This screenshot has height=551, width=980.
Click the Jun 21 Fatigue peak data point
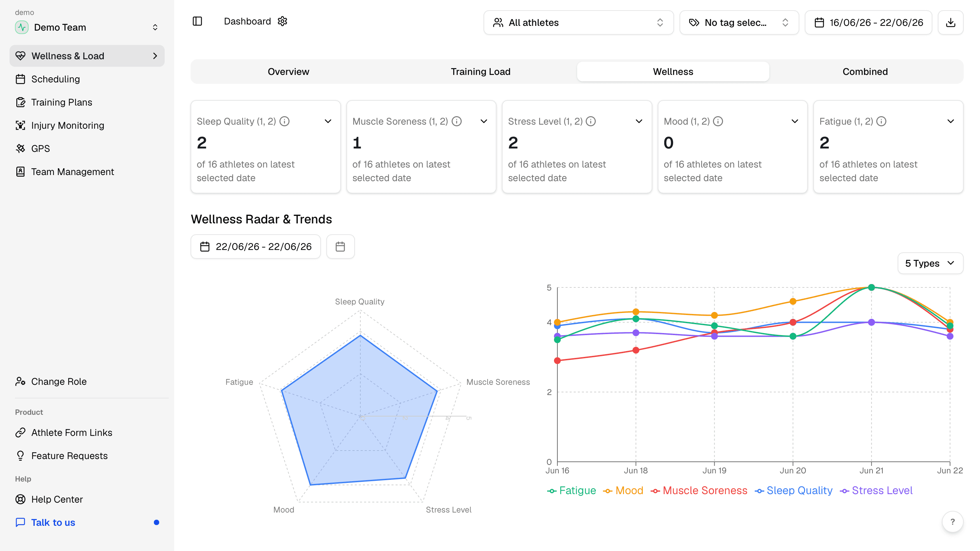click(x=871, y=287)
